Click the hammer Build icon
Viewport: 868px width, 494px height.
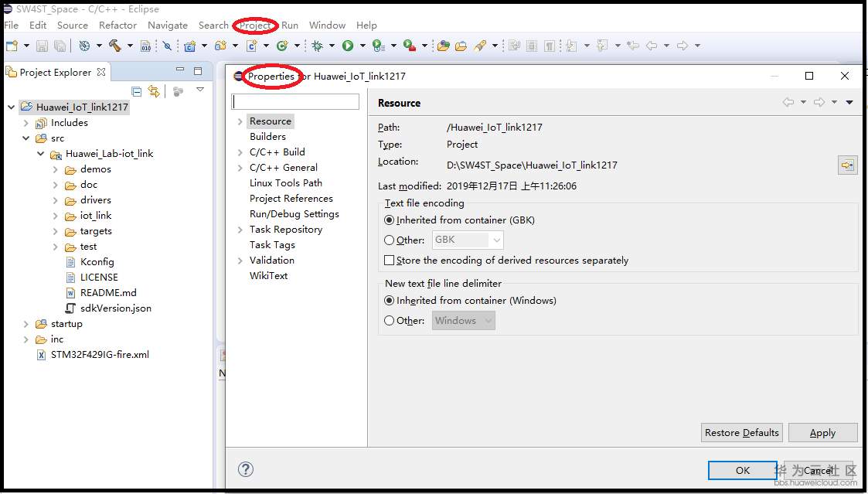pos(114,46)
